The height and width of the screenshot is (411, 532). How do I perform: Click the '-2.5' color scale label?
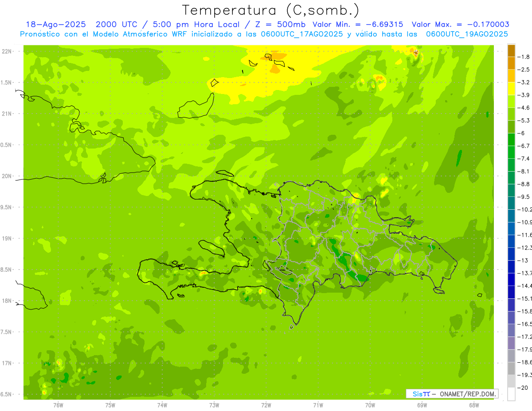(524, 70)
